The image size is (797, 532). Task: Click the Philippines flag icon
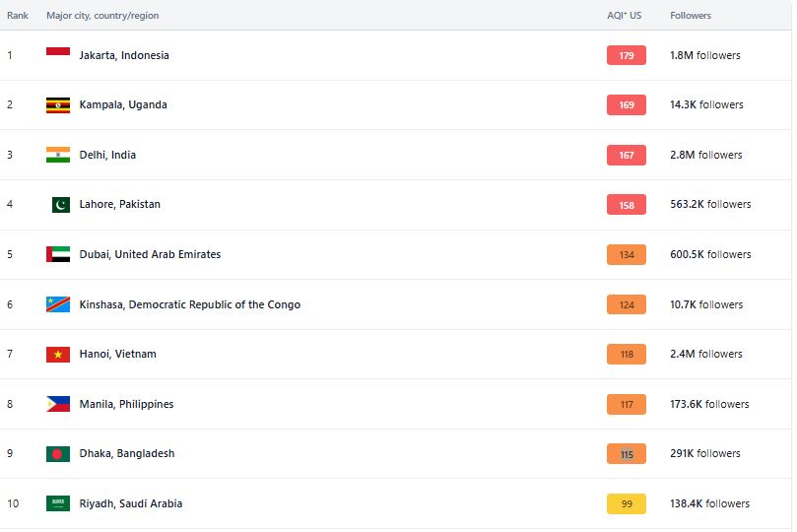tap(58, 404)
